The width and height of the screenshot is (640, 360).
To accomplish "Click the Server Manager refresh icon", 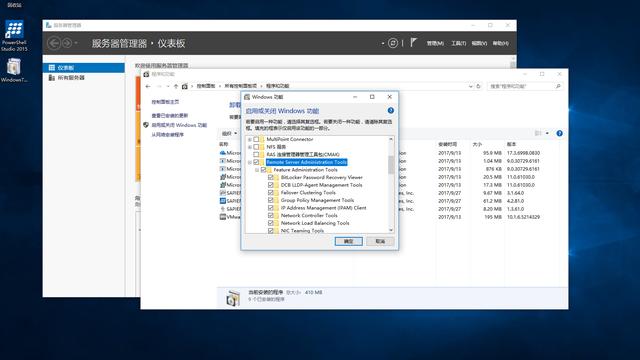I will [x=393, y=43].
